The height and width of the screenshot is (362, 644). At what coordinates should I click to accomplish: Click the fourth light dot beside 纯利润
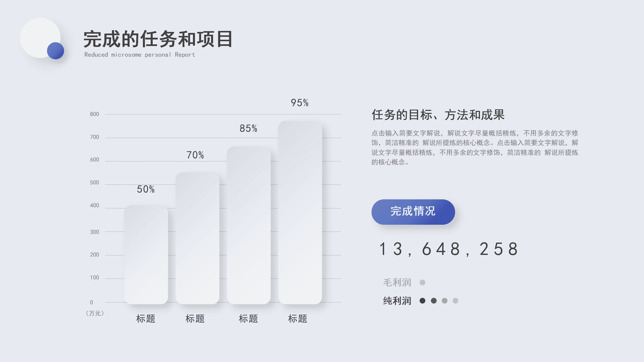tap(455, 301)
